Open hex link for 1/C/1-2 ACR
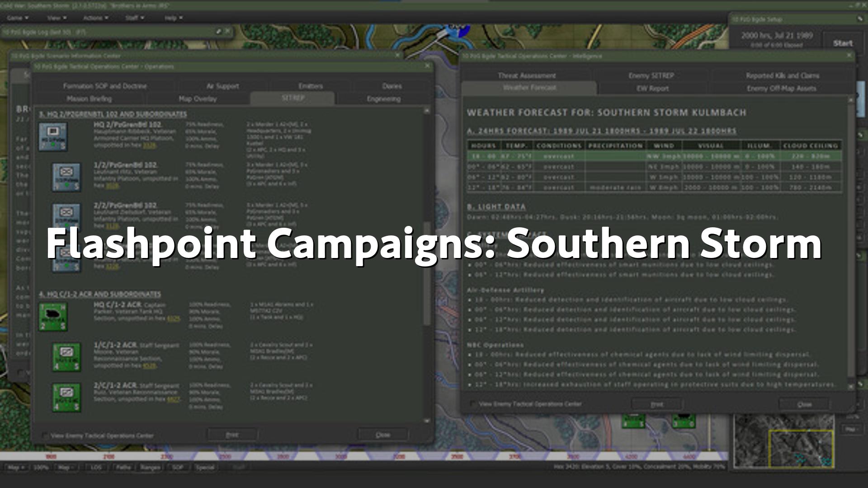The width and height of the screenshot is (868, 488). point(149,366)
